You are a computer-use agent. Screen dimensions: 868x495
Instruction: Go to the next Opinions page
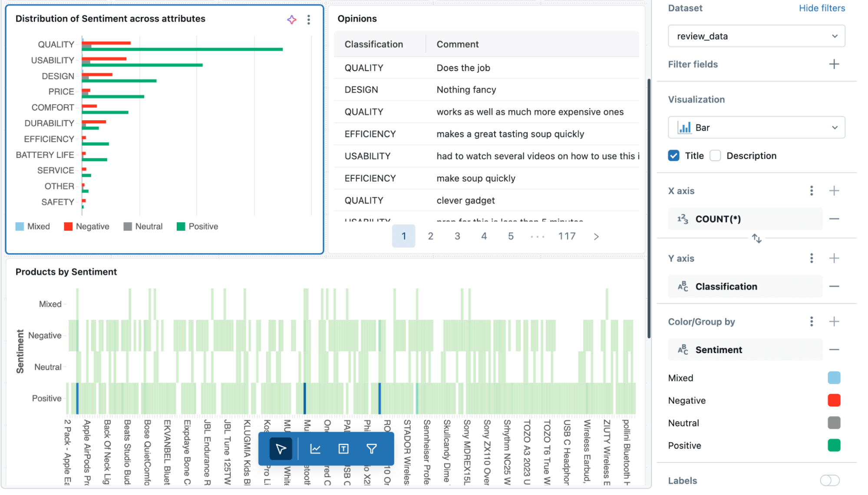[596, 236]
